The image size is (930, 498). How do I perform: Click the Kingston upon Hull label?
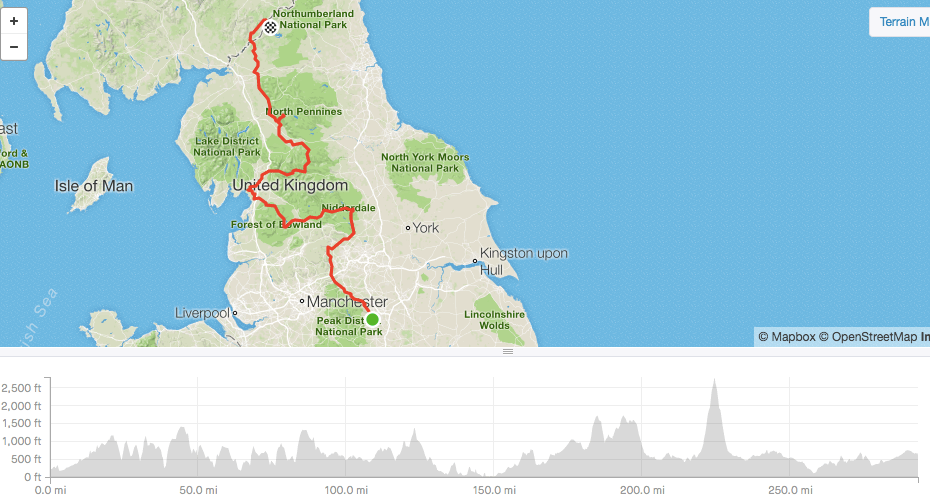click(524, 261)
